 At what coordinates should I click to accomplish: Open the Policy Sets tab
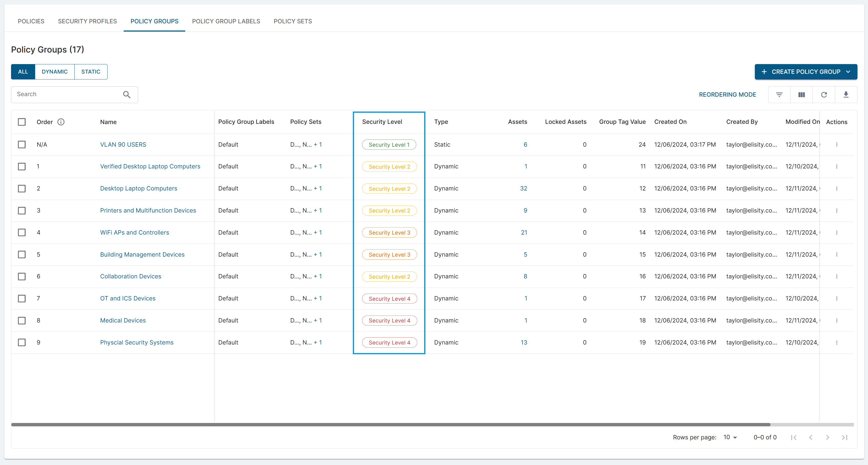[292, 21]
